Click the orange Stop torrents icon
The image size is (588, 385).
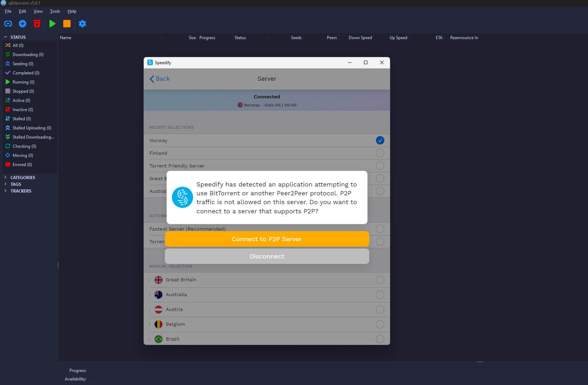(67, 24)
